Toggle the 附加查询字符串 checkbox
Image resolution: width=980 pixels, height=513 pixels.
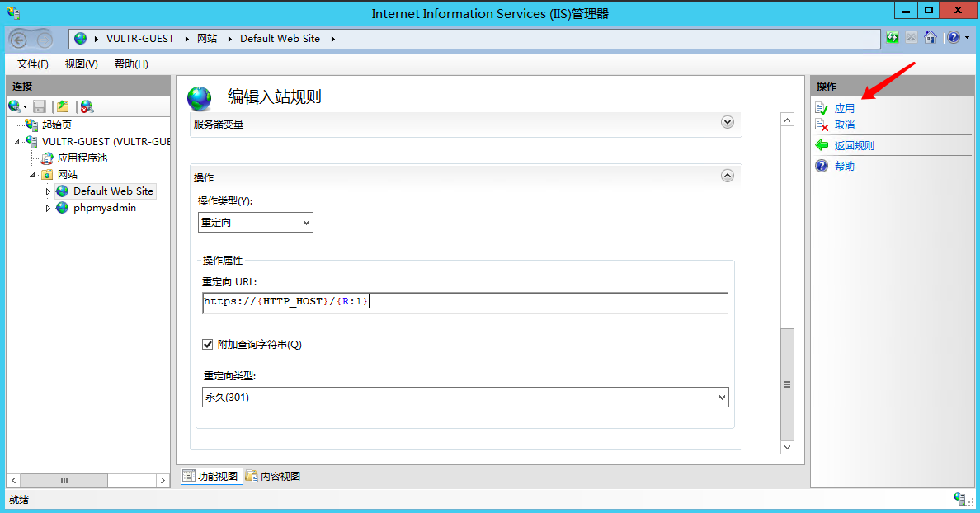pos(208,344)
